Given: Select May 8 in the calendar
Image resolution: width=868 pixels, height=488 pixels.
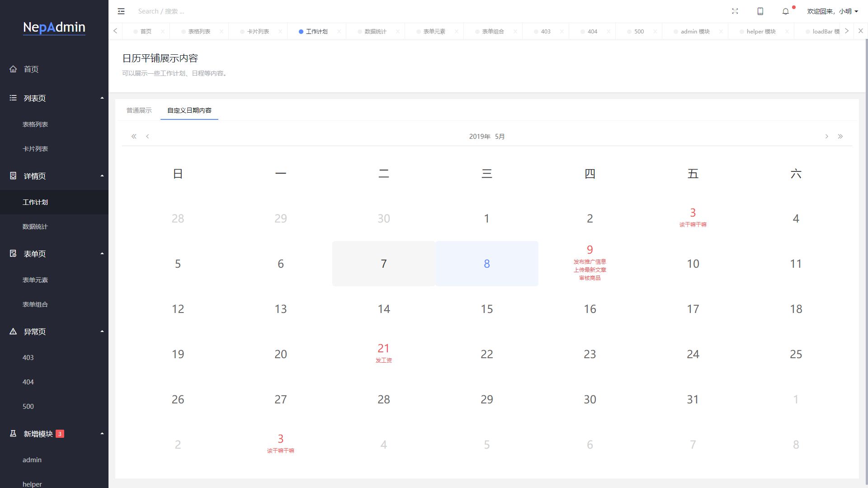Looking at the screenshot, I should click(x=487, y=264).
